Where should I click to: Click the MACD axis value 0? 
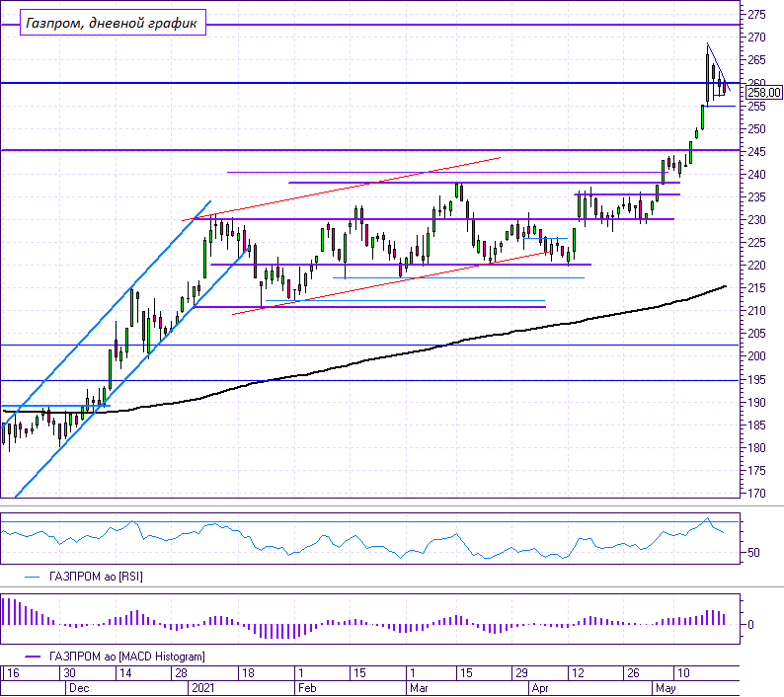(x=750, y=625)
